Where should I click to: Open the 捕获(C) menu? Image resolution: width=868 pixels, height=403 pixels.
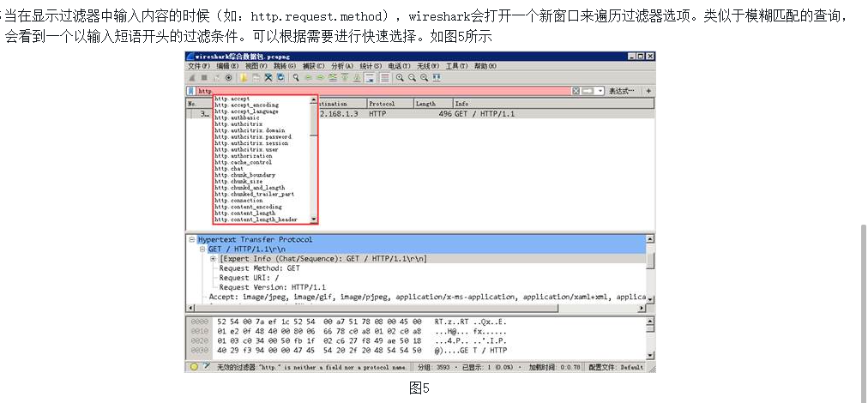[313, 66]
